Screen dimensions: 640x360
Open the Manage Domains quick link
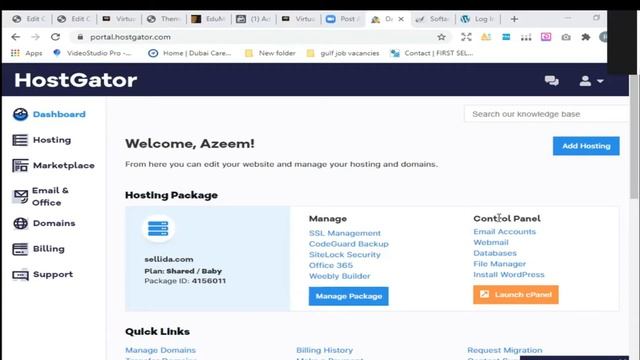coord(160,350)
